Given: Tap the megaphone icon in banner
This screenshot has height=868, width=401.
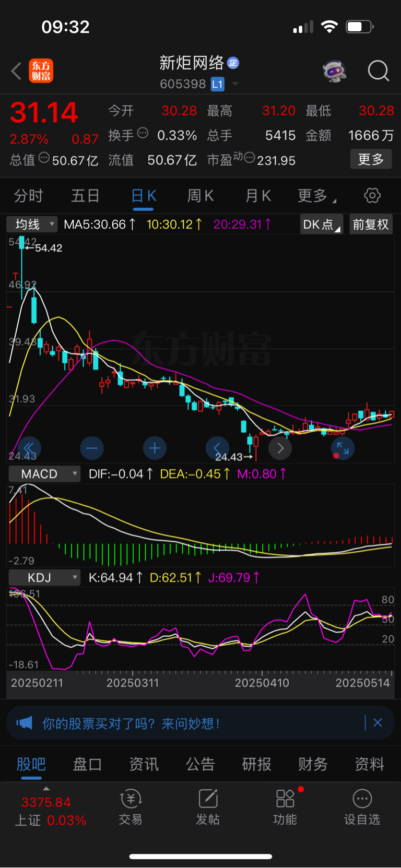Looking at the screenshot, I should tap(24, 723).
